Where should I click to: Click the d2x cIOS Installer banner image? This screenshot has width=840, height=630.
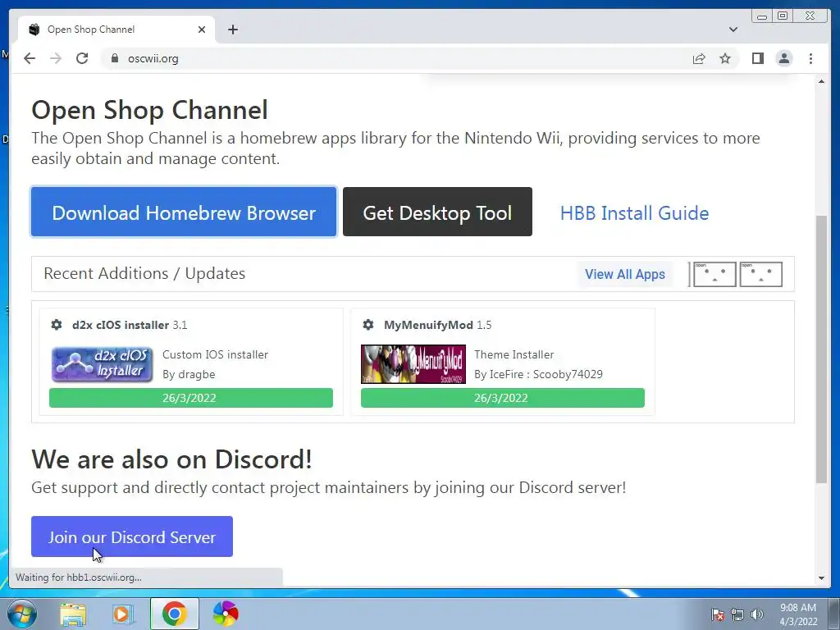point(102,364)
